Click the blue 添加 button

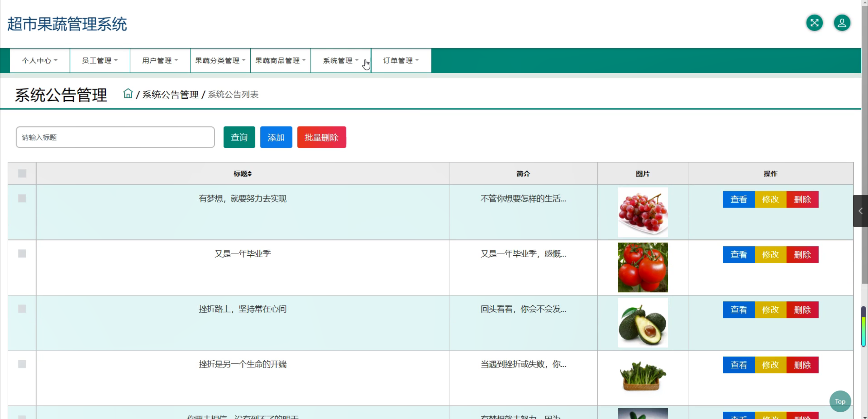(x=276, y=137)
